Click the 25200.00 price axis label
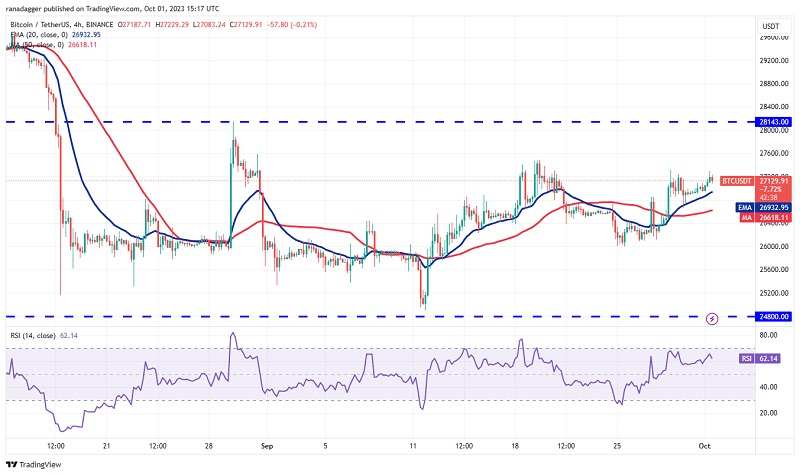Image resolution: width=800 pixels, height=475 pixels. (x=774, y=293)
